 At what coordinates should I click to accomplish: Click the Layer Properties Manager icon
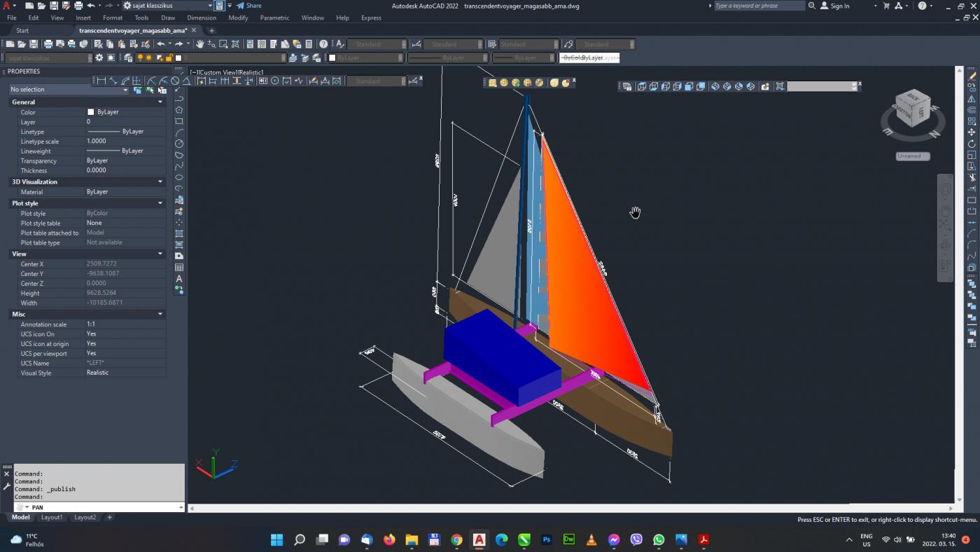tap(127, 58)
